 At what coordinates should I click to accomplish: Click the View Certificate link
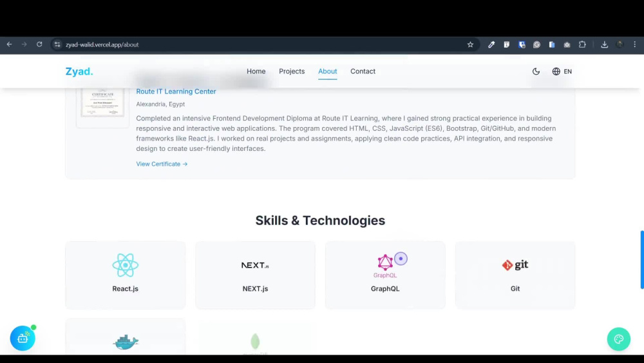coord(162,164)
